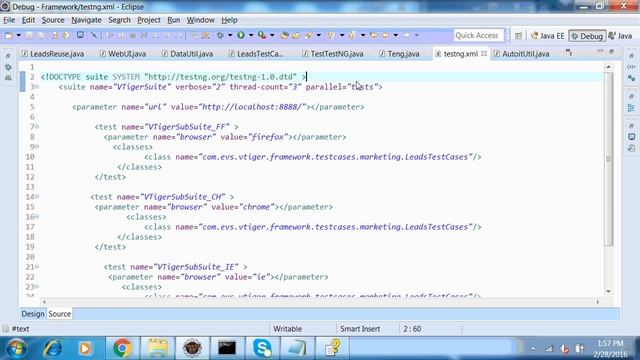Open the Run configurations dropdown arrow

point(251,36)
